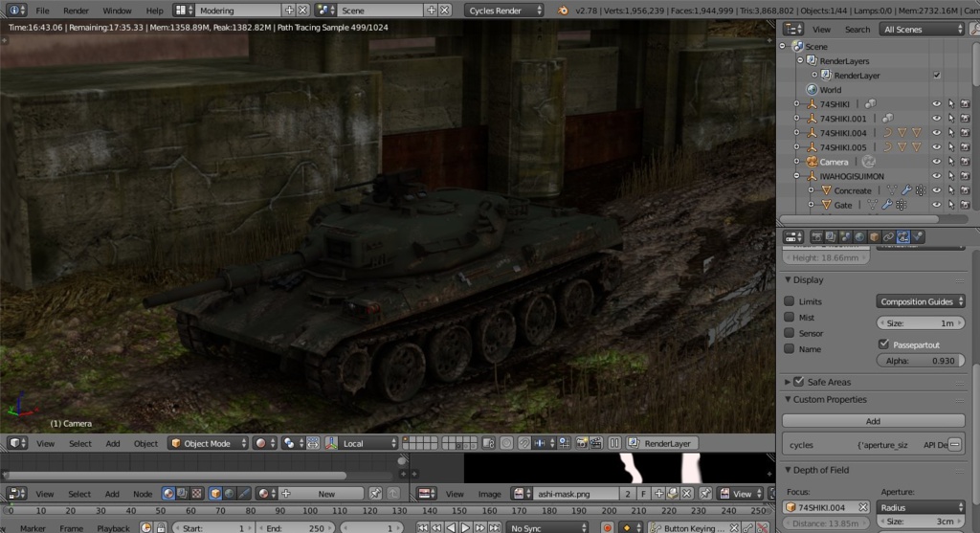This screenshot has height=533, width=980.
Task: Unlink ashi-mask.png image with X icon
Action: click(x=686, y=494)
